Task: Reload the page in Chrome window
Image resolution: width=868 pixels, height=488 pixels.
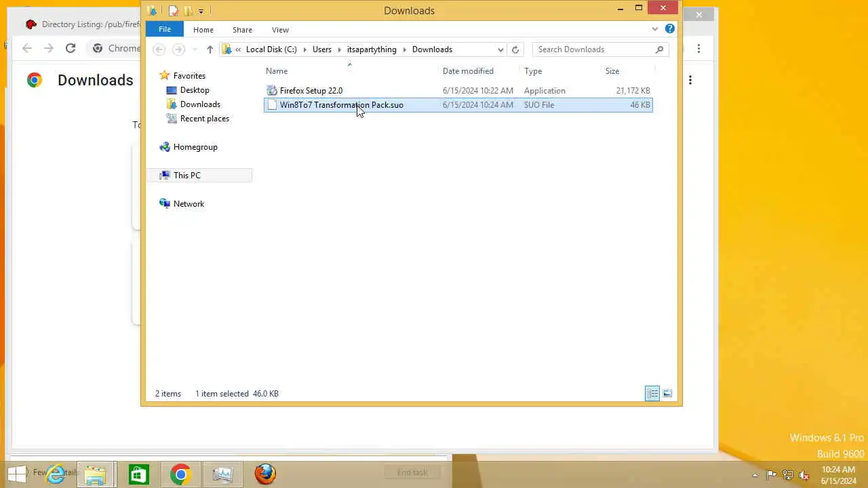Action: click(x=71, y=48)
